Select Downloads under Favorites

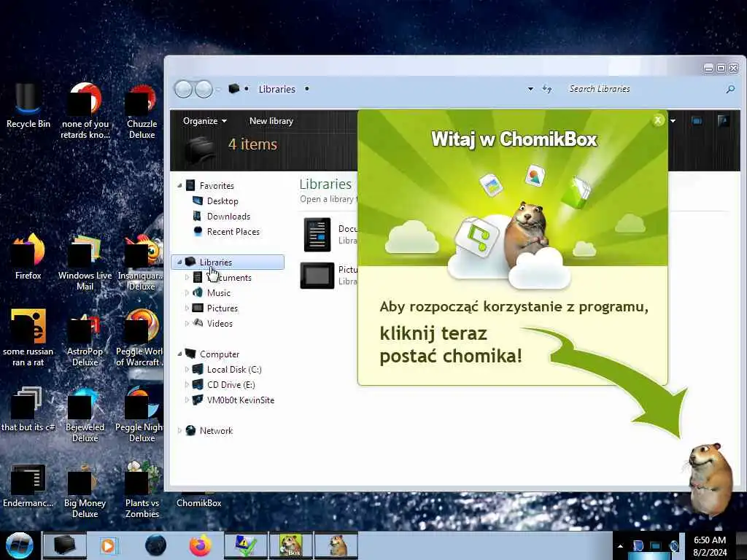click(x=228, y=216)
